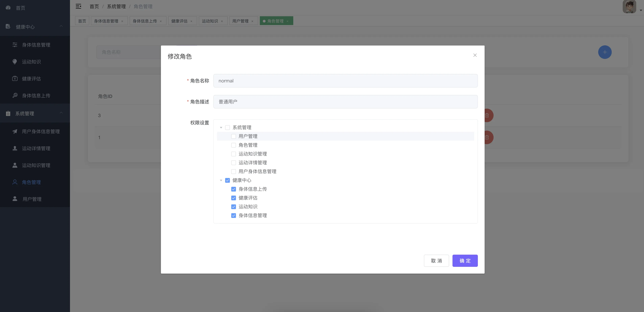Screen dimensions: 644x312
Task: Check the 用户管理 permission checkbox
Action: tap(233, 136)
